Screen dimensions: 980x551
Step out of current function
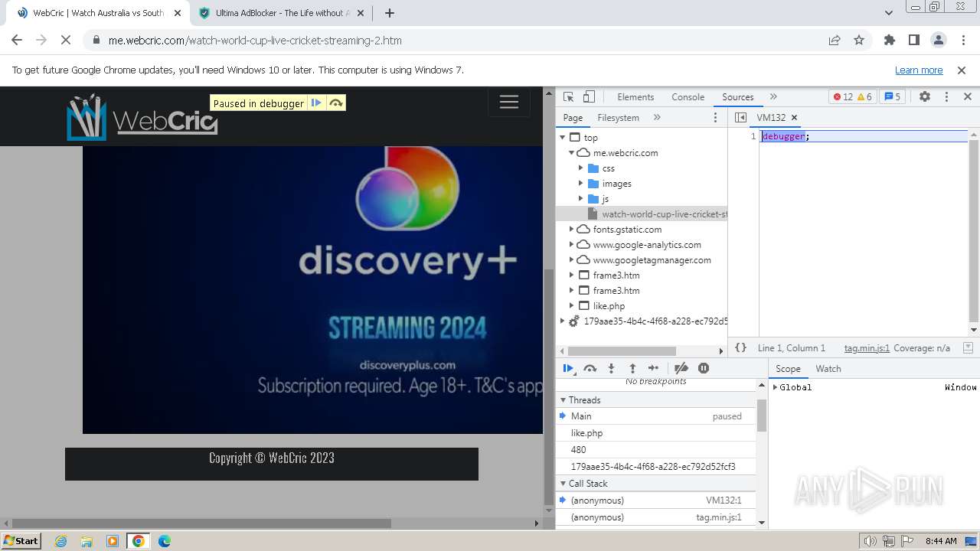click(x=632, y=368)
